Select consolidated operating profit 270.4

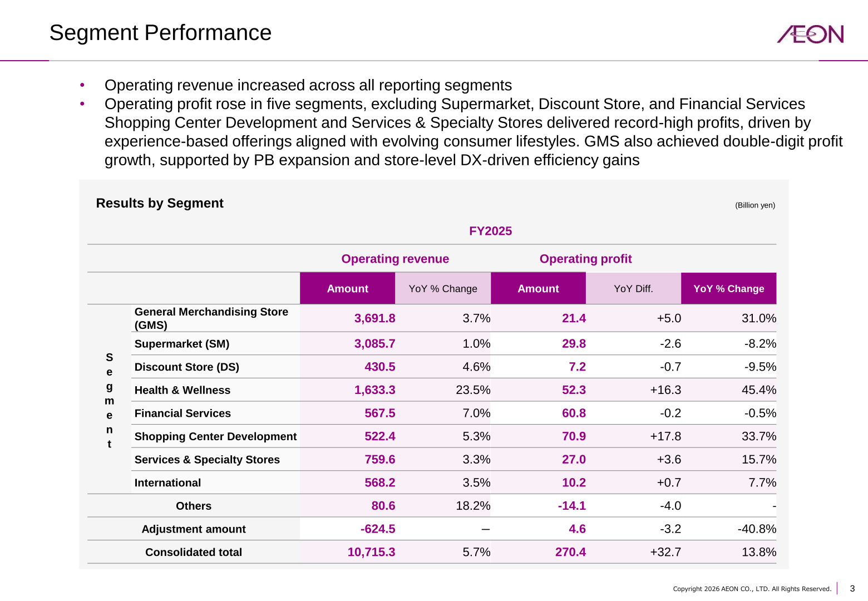(570, 553)
